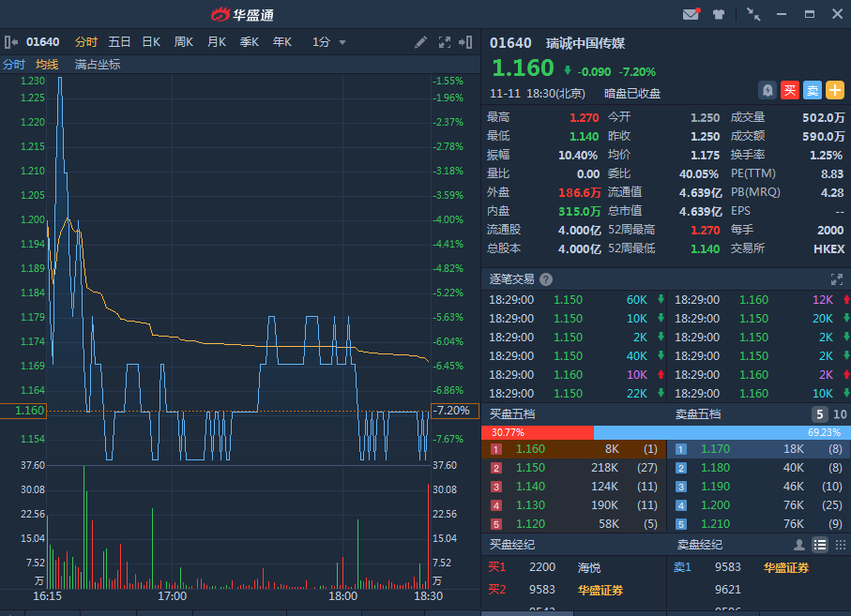Image resolution: width=851 pixels, height=616 pixels.
Task: Select ask level 2 at 1.180
Action: point(759,468)
